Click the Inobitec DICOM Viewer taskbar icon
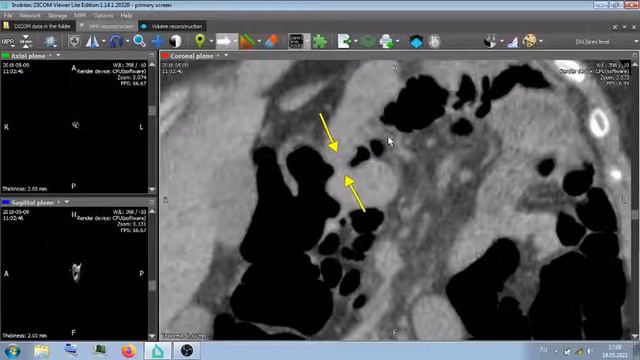 point(158,351)
